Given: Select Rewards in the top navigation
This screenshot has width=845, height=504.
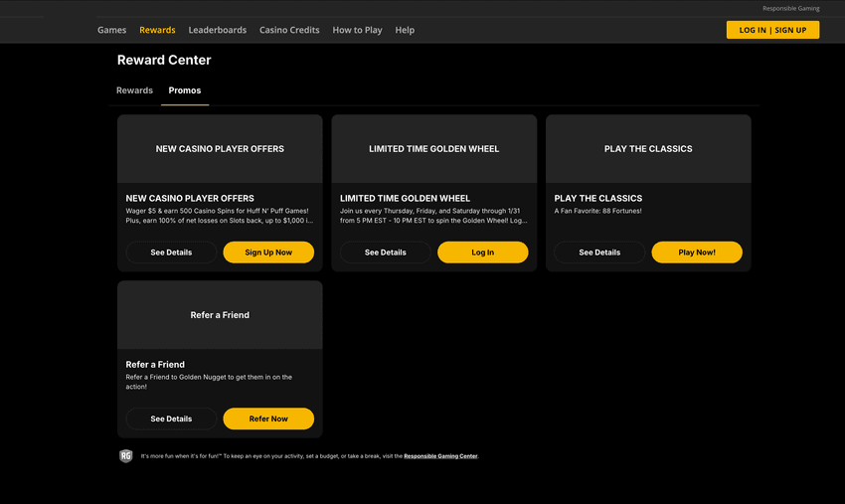Looking at the screenshot, I should [x=157, y=30].
